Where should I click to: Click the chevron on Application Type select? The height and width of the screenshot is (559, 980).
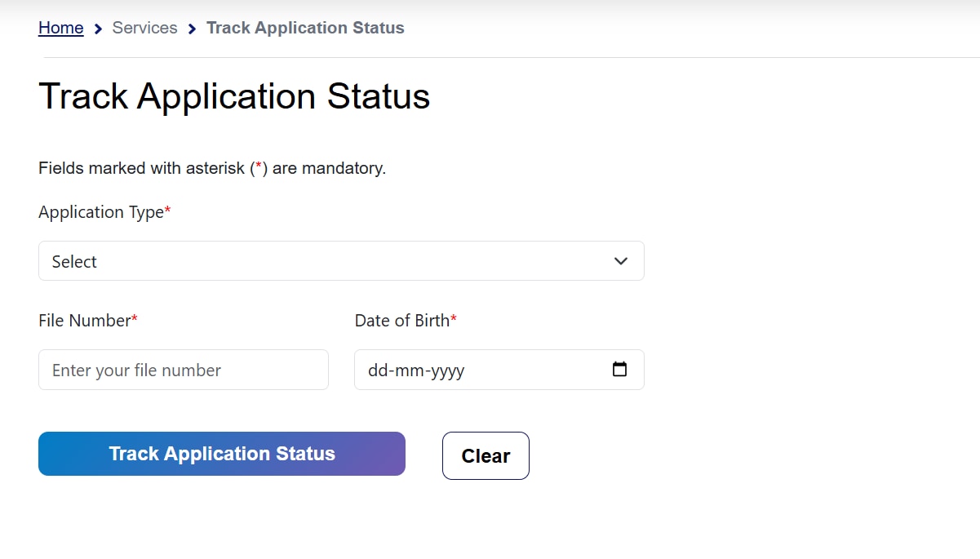(620, 261)
